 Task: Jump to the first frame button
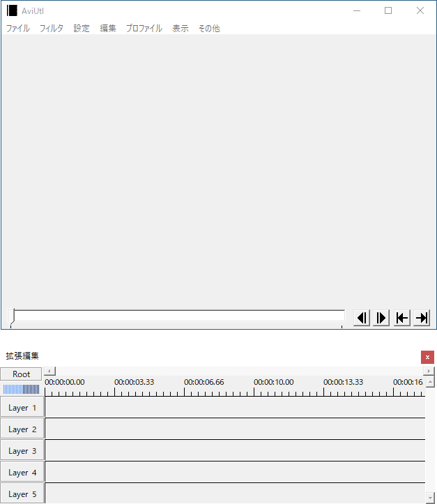[x=401, y=318]
